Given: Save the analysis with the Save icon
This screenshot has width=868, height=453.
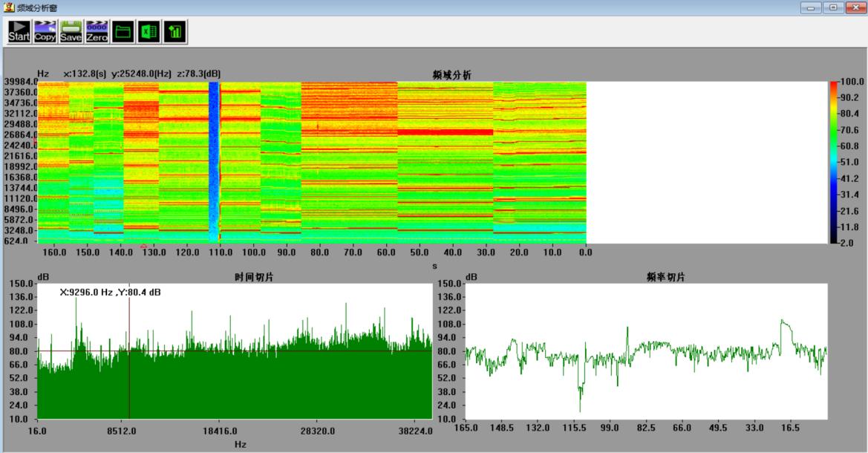Looking at the screenshot, I should (x=71, y=31).
